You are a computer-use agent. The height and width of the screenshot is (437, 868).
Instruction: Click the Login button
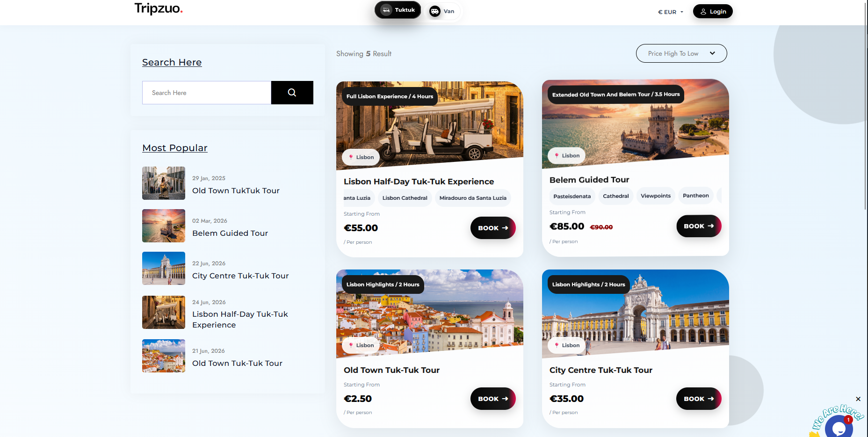[x=713, y=11]
